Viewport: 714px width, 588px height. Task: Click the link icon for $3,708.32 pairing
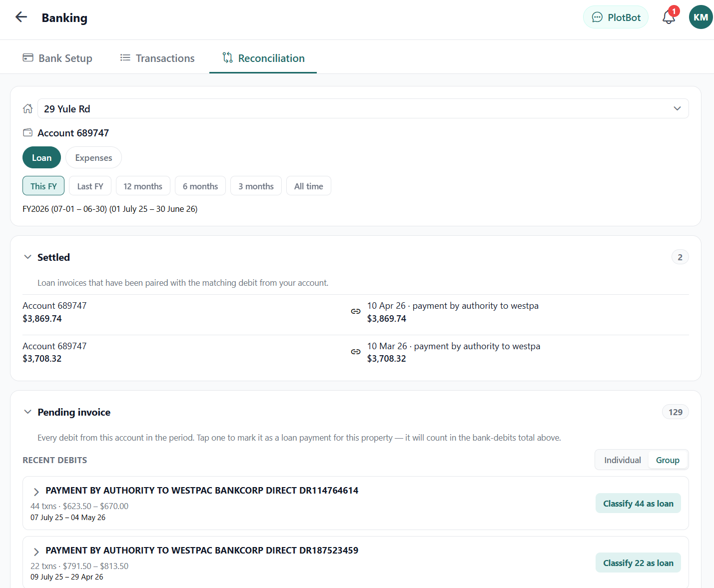click(x=356, y=352)
